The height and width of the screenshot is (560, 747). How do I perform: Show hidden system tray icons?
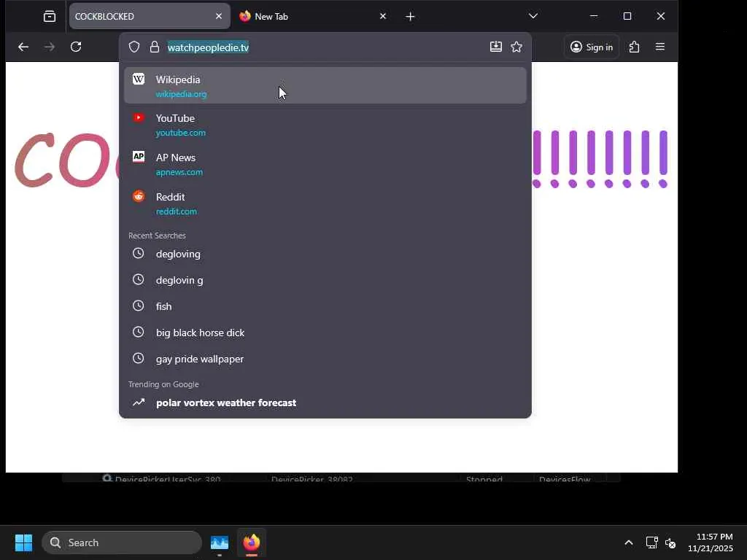click(629, 542)
